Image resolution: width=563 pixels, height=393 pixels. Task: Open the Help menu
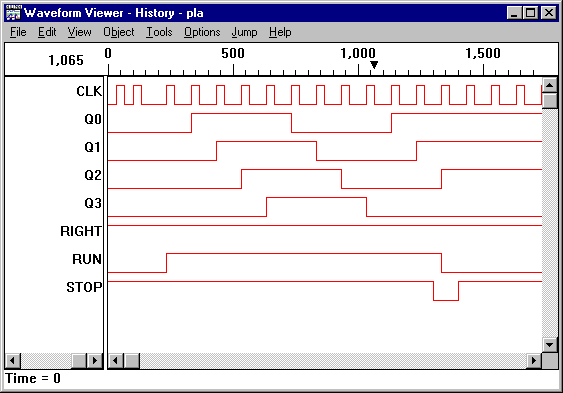[280, 32]
